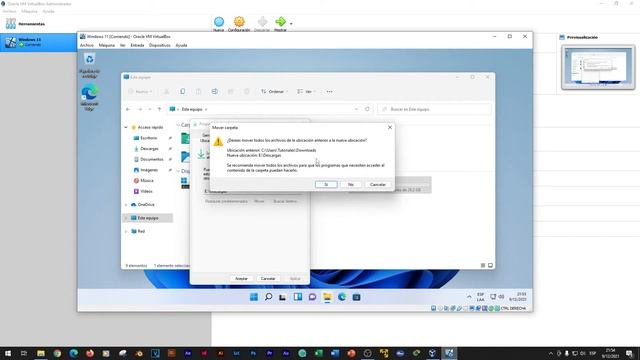Click the large icons view toggle in status bar

pos(490,265)
